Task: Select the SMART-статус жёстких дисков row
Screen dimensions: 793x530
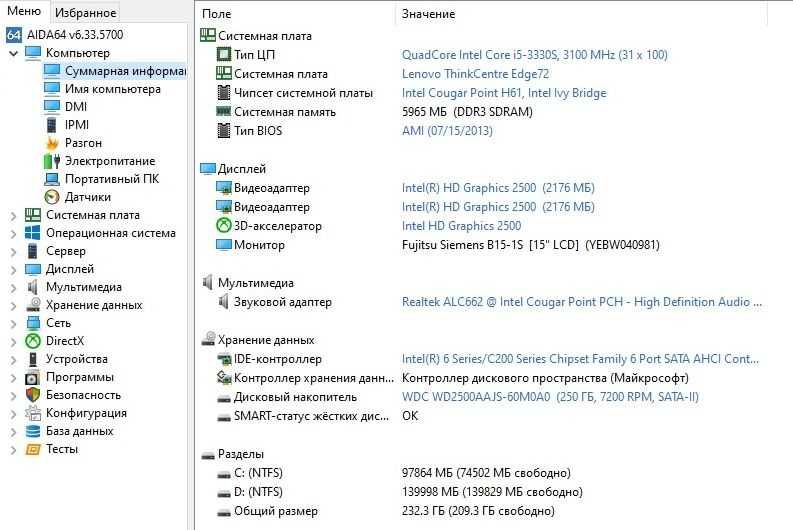Action: click(x=318, y=416)
